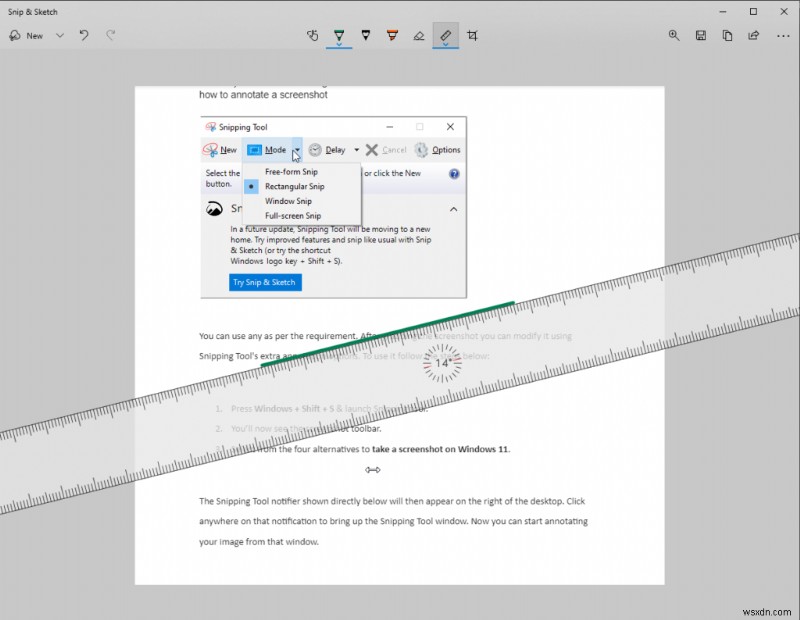Click the collapse chevron in pictured tool
This screenshot has height=620, width=800.
click(453, 209)
